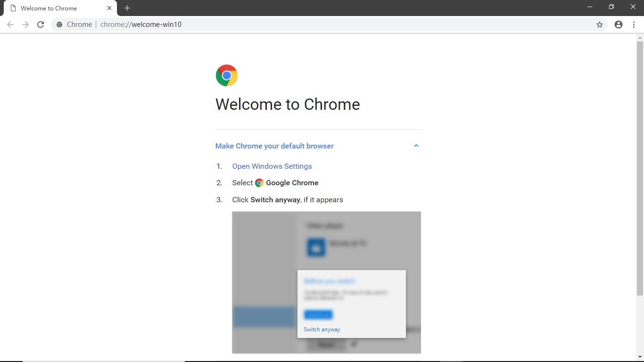This screenshot has height=362, width=644.
Task: Close the Chrome window
Action: (x=633, y=7)
